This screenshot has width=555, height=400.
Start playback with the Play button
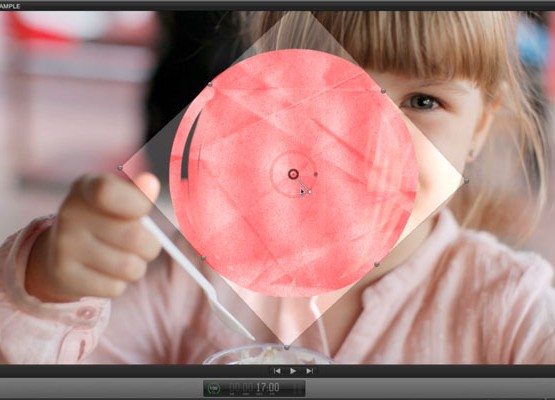pyautogui.click(x=293, y=371)
